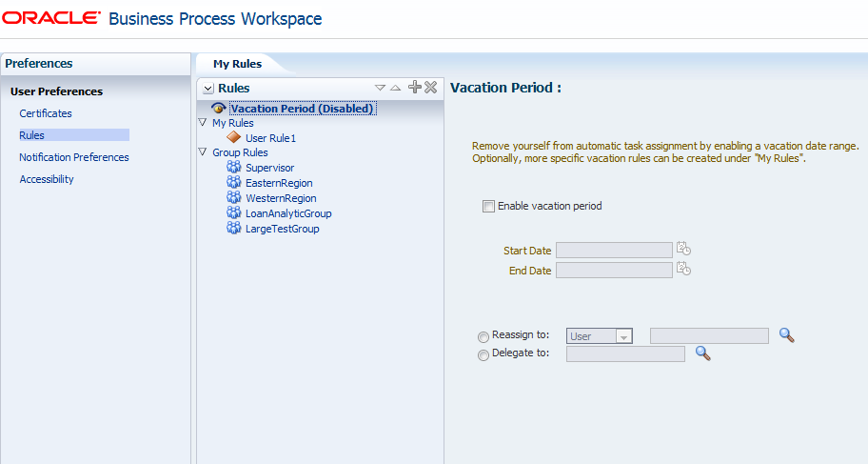Image resolution: width=868 pixels, height=464 pixels.
Task: Collapse the Rules panel header arrow
Action: point(208,89)
